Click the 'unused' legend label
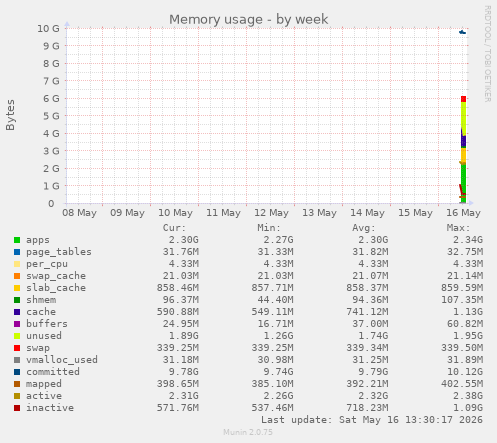Image resolution: width=497 pixels, height=443 pixels. (44, 336)
